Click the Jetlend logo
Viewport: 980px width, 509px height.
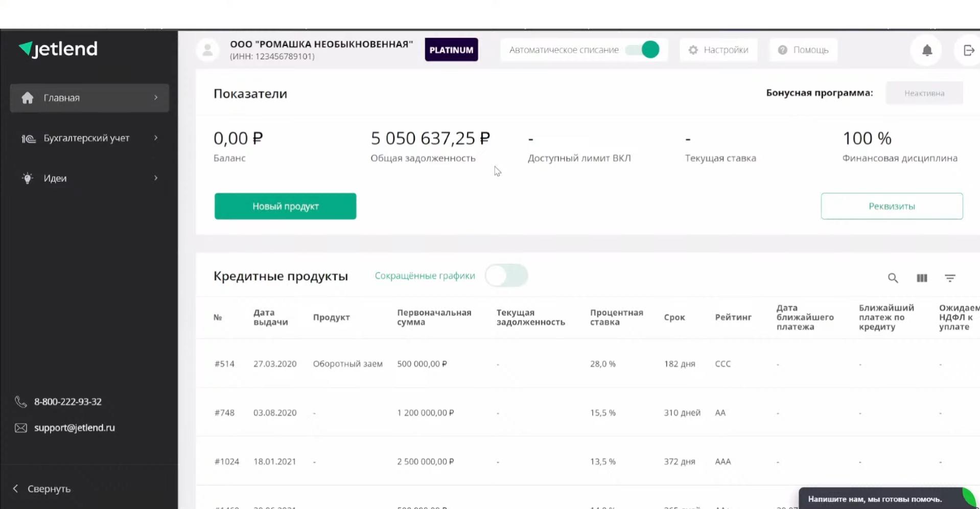pos(58,49)
